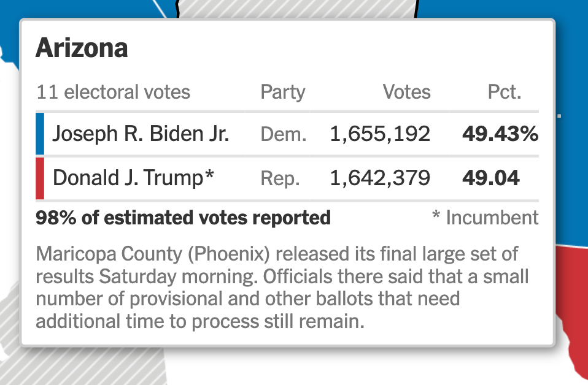Click the Party column header
The image size is (588, 385).
coord(283,92)
